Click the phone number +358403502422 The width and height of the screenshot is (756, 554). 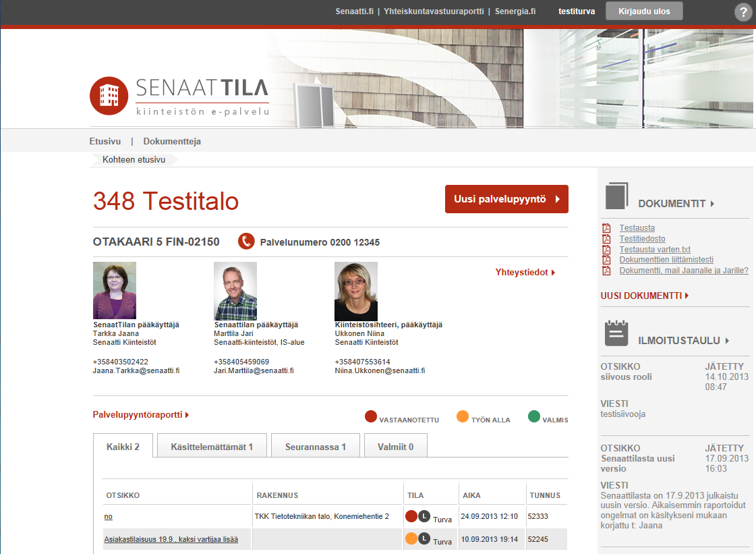point(121,362)
